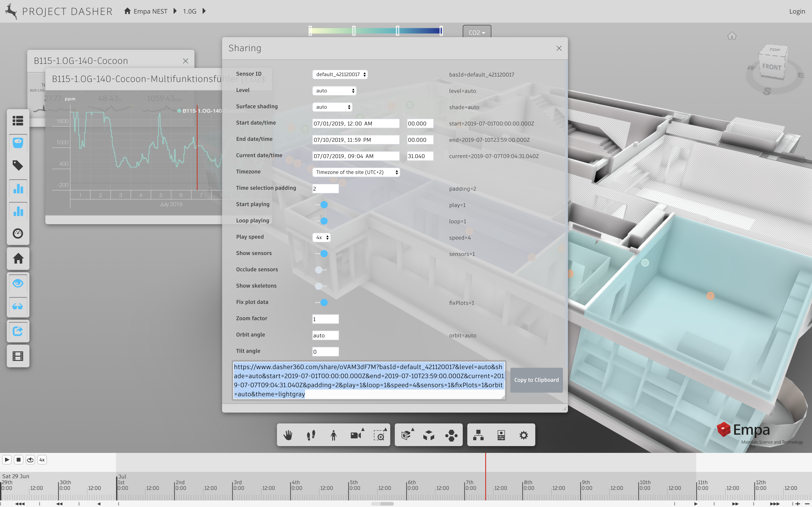Open the filmstrip icon in sidebar

(x=18, y=356)
